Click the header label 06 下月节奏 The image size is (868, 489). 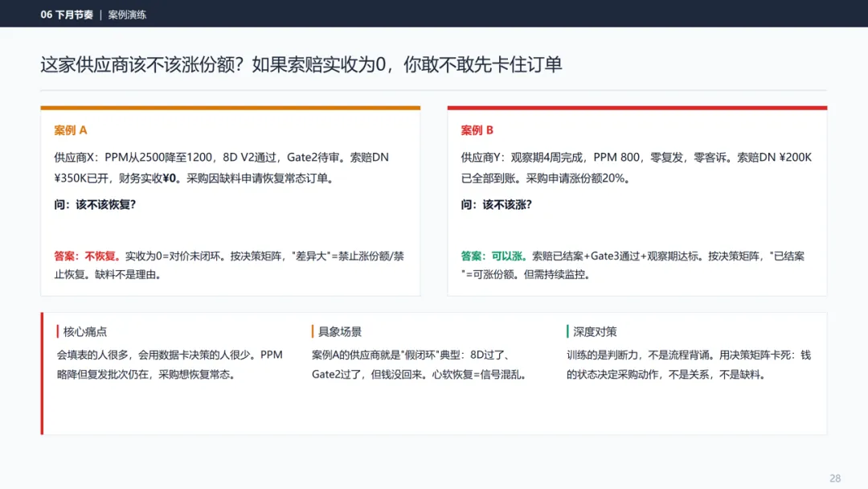pos(67,15)
